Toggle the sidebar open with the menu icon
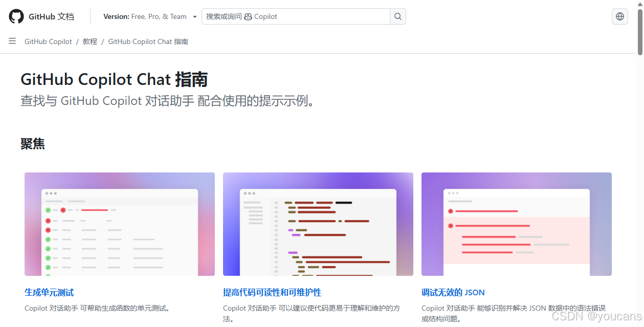The image size is (644, 327). 12,41
